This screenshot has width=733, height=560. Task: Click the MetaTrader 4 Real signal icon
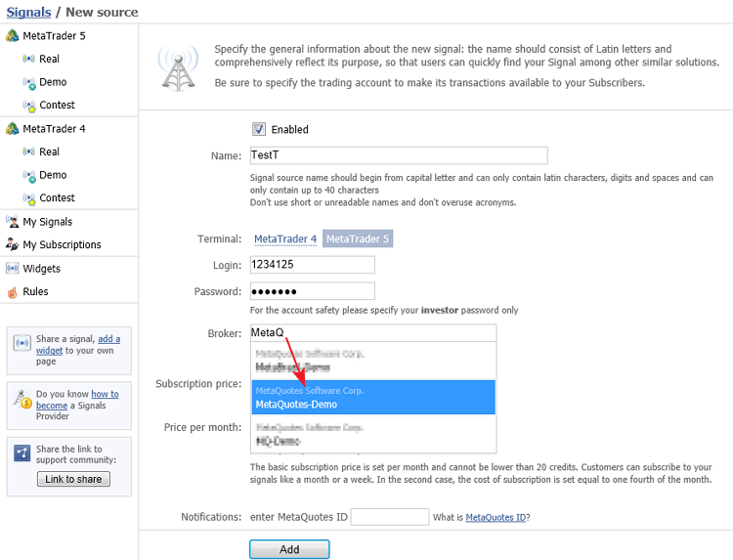[x=28, y=151]
